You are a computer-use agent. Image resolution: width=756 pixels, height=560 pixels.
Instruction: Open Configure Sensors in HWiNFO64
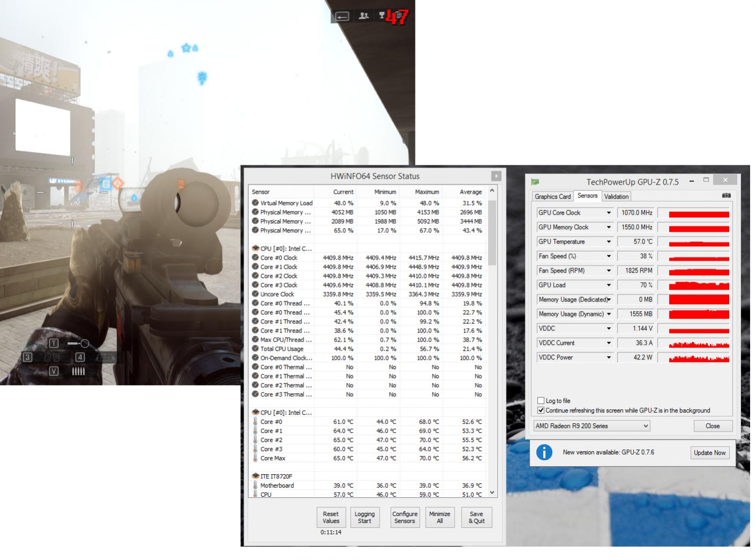[x=405, y=517]
